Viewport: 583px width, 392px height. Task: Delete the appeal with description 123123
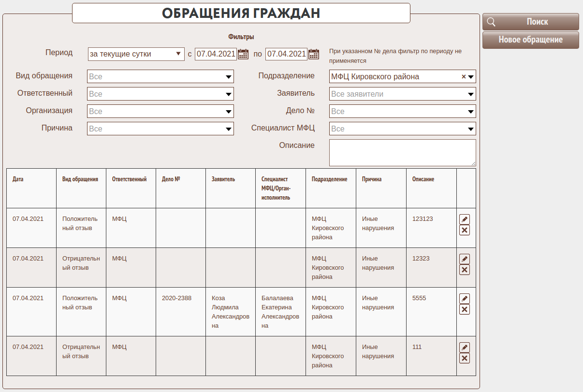point(464,230)
